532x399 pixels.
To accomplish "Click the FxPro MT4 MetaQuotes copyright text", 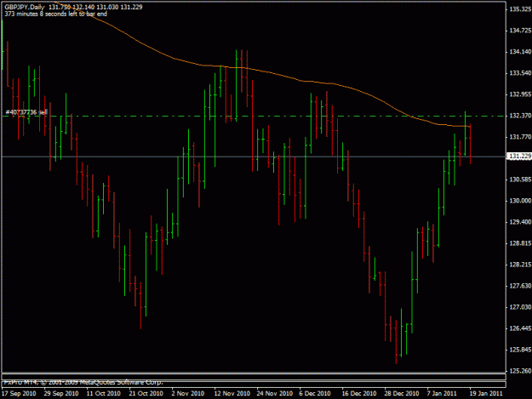I will click(83, 382).
